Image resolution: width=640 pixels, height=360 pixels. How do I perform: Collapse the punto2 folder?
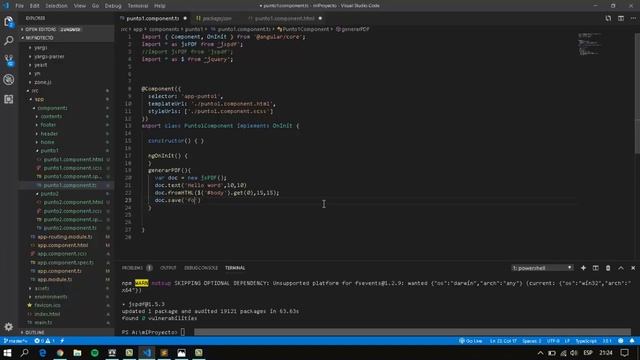[x=65, y=193]
